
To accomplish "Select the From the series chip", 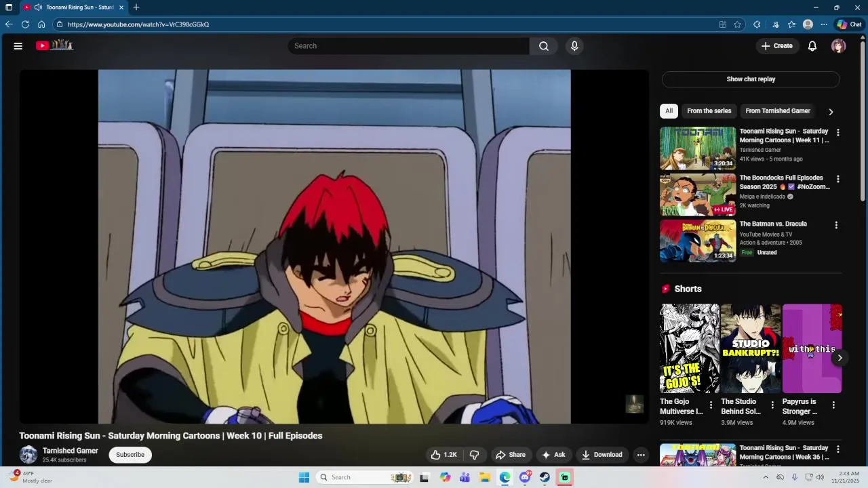I will point(709,111).
